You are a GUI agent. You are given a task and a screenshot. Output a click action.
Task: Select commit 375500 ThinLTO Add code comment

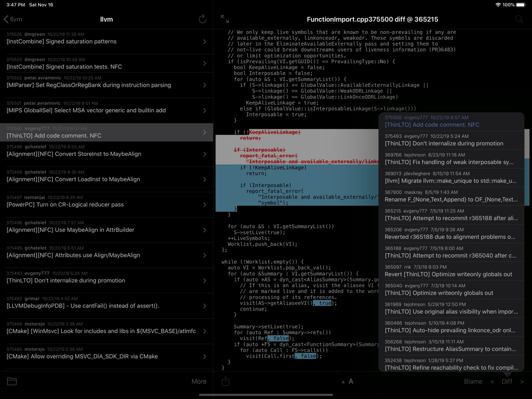(106, 132)
